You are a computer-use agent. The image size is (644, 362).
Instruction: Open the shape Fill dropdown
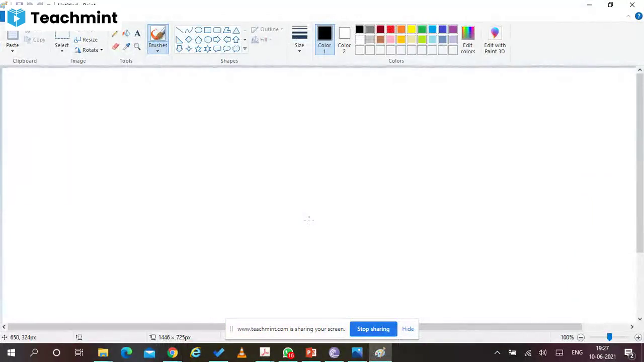point(262,40)
